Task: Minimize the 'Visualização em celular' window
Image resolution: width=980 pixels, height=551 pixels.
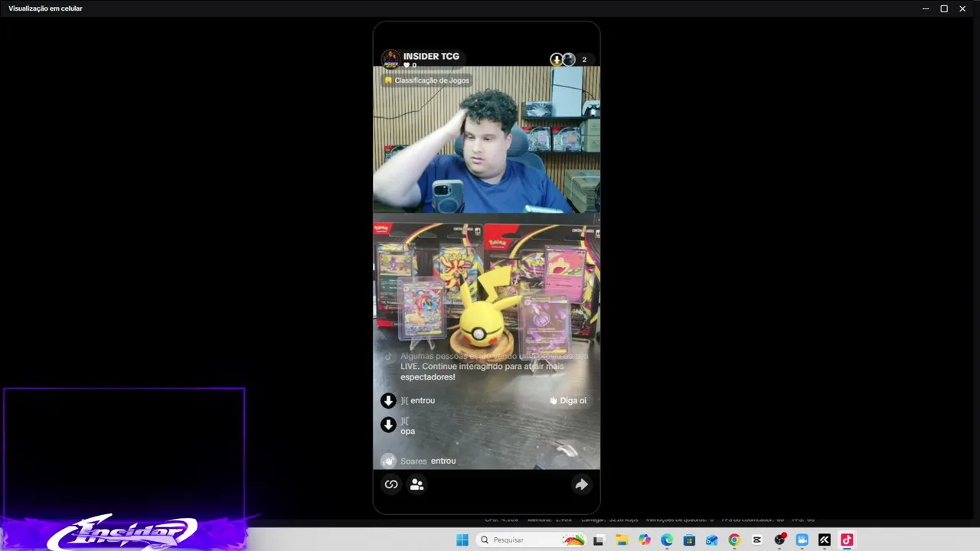Action: [926, 8]
